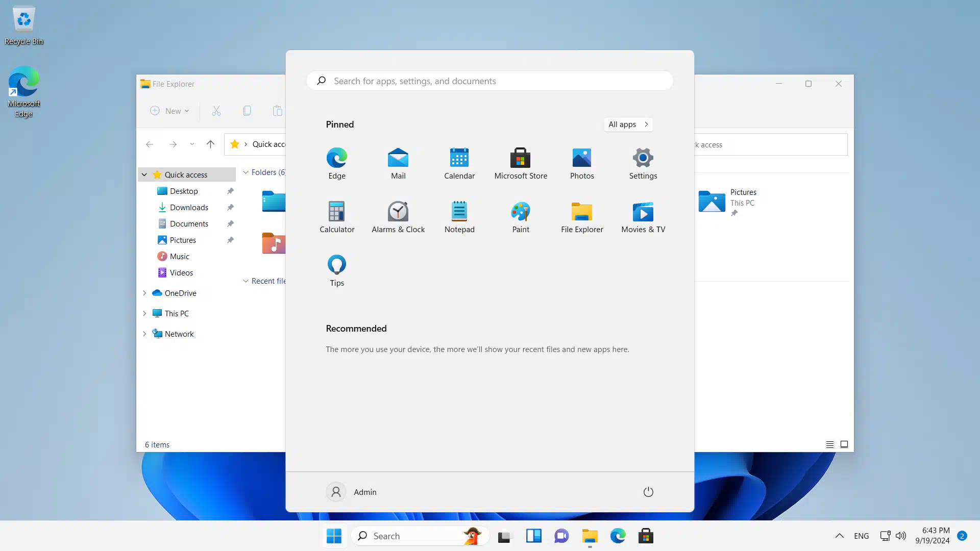This screenshot has width=980, height=551.
Task: Click the Copy icon in File Explorer
Action: (247, 111)
